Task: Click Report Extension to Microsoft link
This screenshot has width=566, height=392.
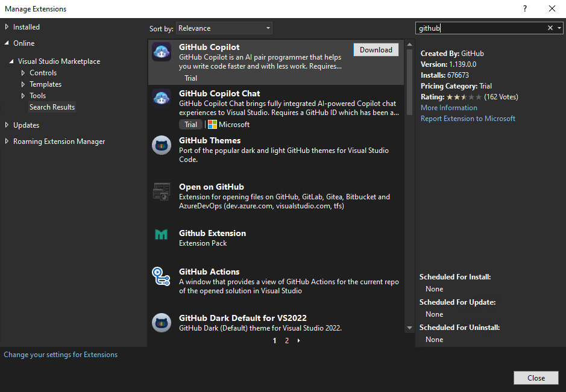Action: tap(468, 118)
